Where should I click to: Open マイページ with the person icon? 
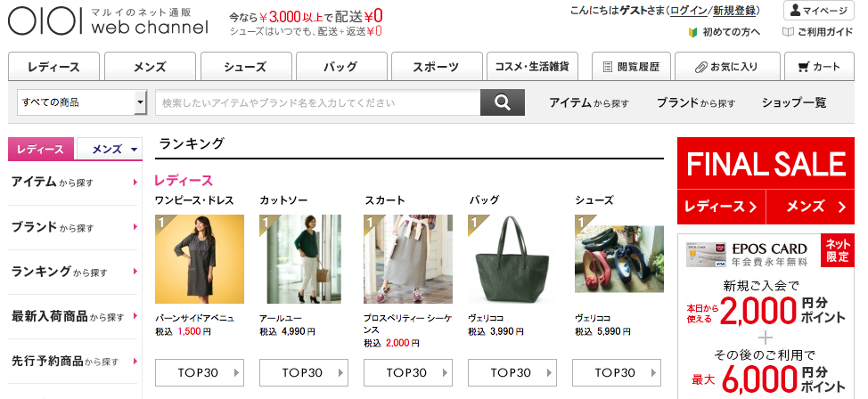[x=818, y=11]
